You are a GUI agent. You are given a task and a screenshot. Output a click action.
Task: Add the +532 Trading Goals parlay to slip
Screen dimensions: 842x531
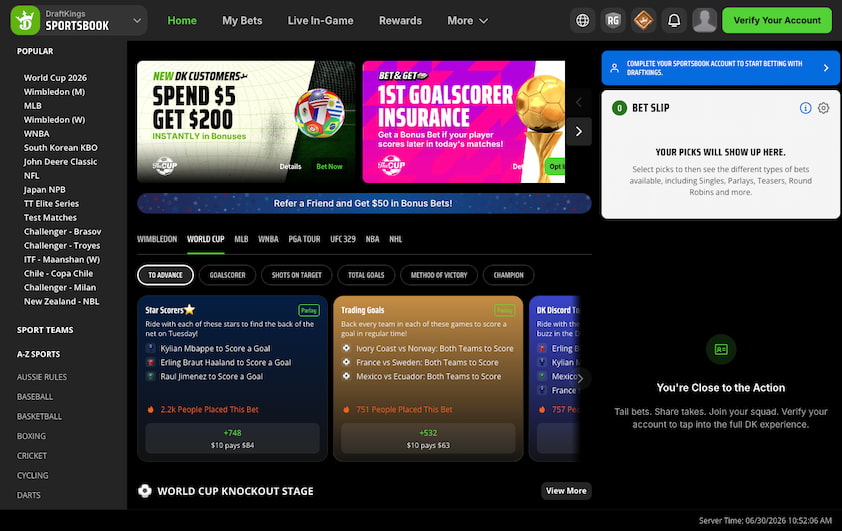428,438
